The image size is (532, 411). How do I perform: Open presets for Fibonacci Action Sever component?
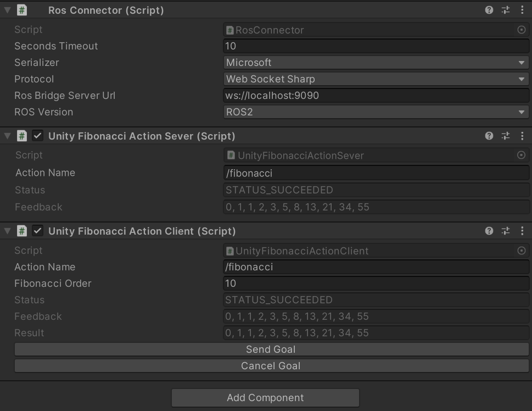point(506,136)
